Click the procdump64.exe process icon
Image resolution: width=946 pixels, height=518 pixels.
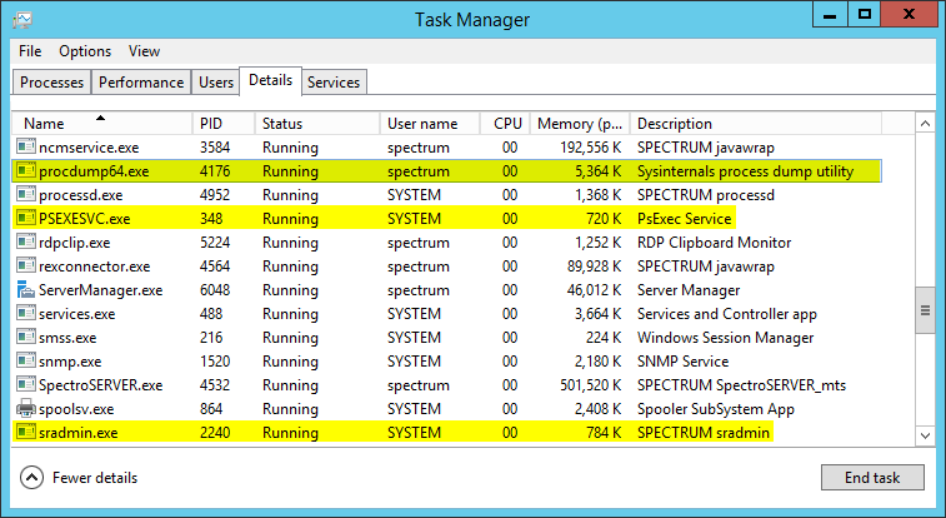point(26,171)
